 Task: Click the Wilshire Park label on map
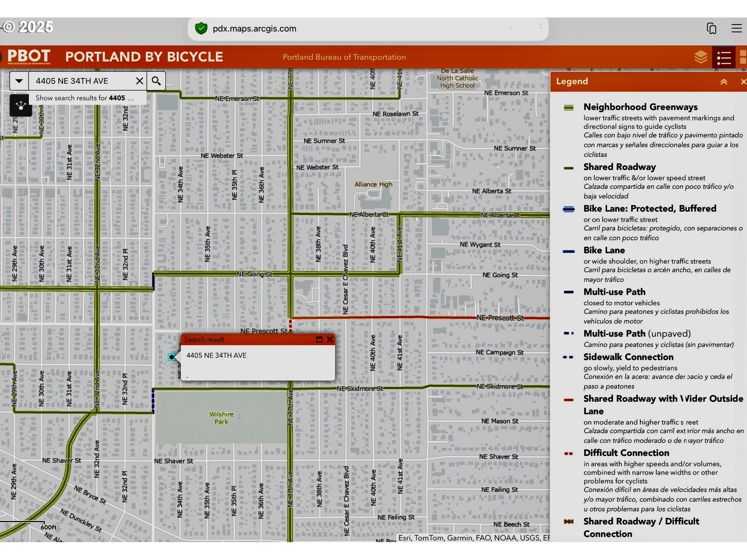point(221,418)
